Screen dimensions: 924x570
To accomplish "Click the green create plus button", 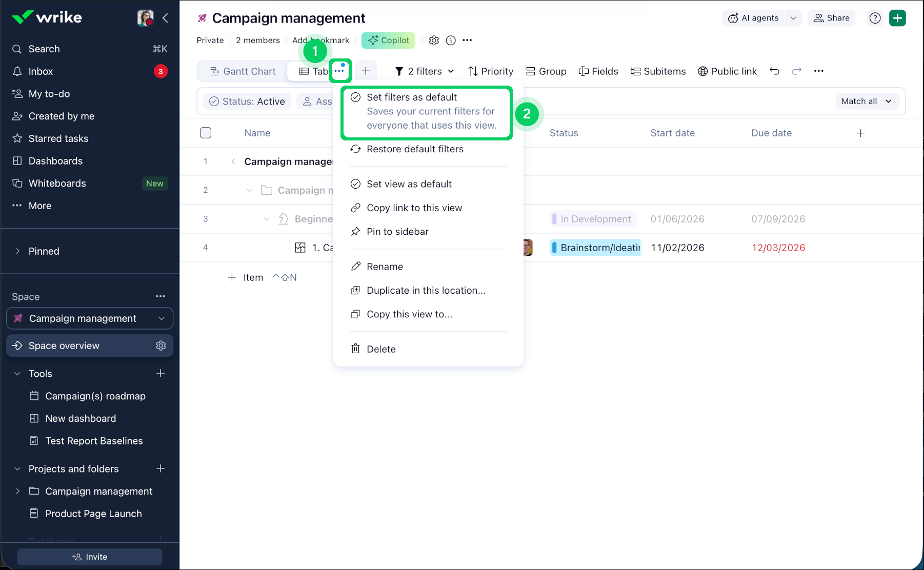I will [x=897, y=18].
